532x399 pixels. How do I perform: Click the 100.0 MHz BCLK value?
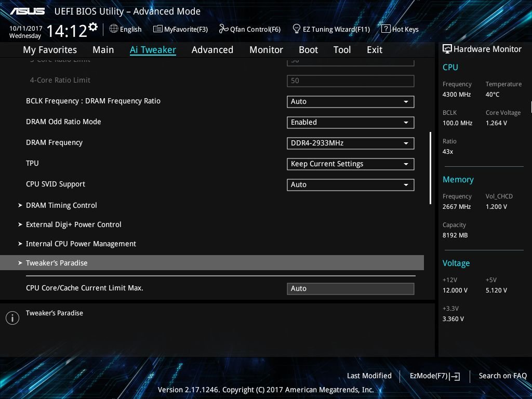[457, 123]
